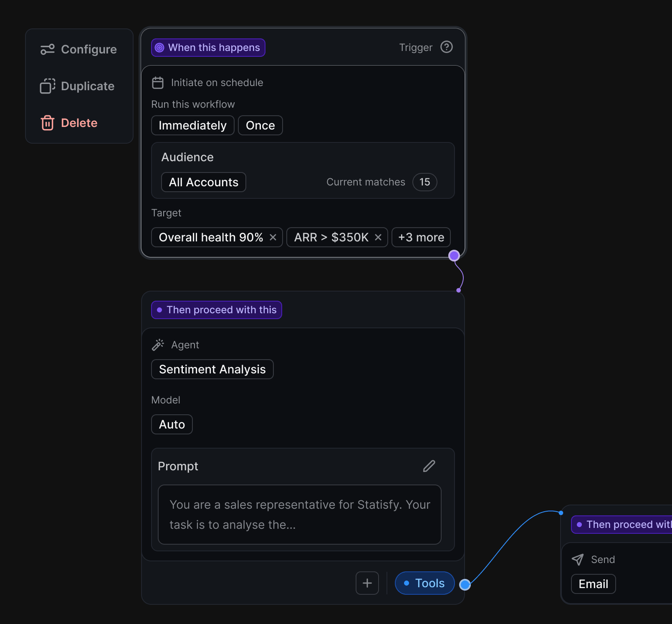
Task: Click the Agent magic wand icon
Action: [158, 345]
